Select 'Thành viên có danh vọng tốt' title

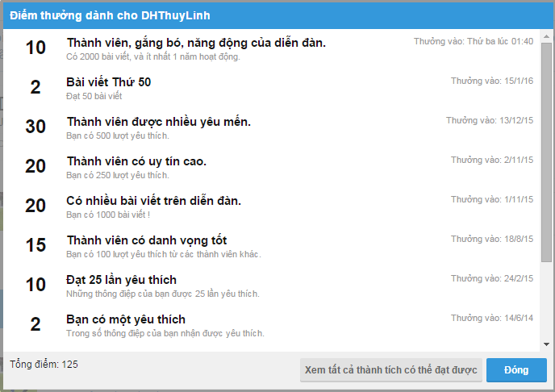click(147, 240)
